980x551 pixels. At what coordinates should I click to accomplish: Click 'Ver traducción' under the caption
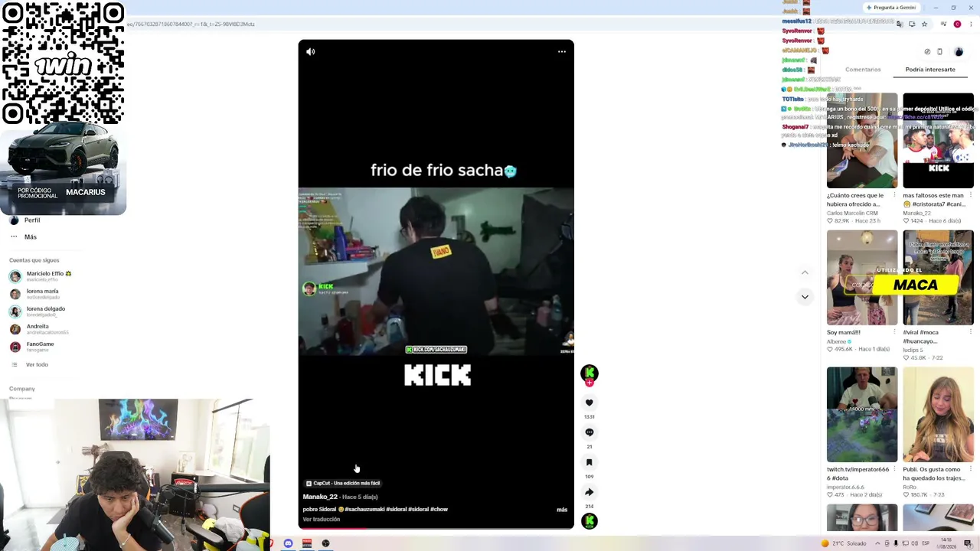pos(322,520)
